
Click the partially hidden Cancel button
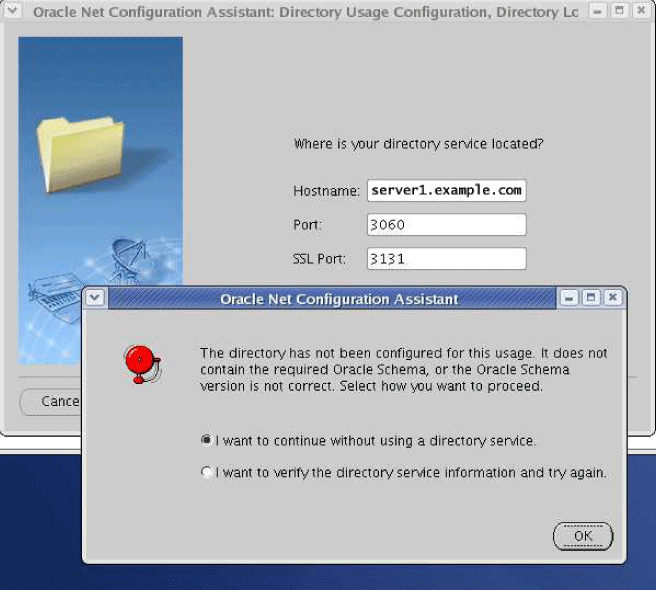click(x=52, y=401)
